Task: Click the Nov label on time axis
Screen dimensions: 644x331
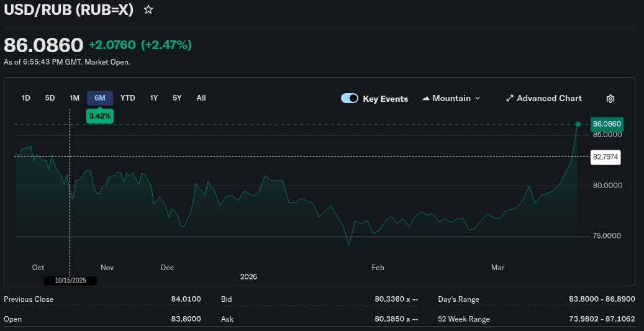Action: coord(107,268)
